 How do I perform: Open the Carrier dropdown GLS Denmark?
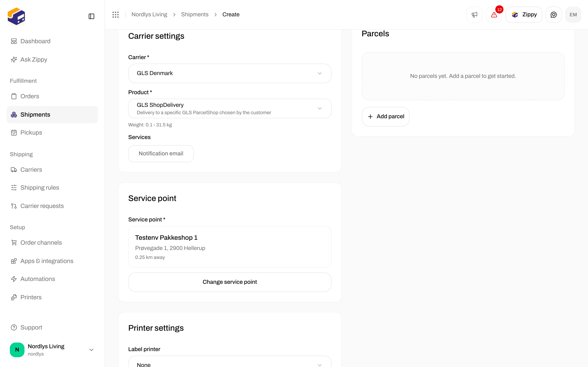pos(230,73)
